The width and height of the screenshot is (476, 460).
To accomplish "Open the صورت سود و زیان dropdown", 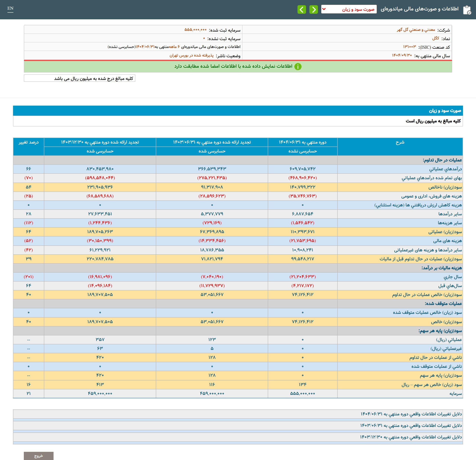I will coord(349,9).
